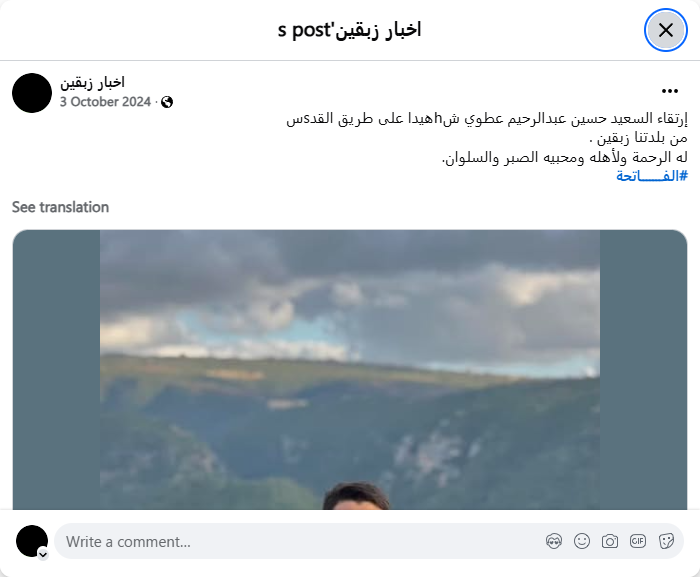This screenshot has width=700, height=577.
Task: Focus the Write a comment field
Action: pyautogui.click(x=299, y=542)
